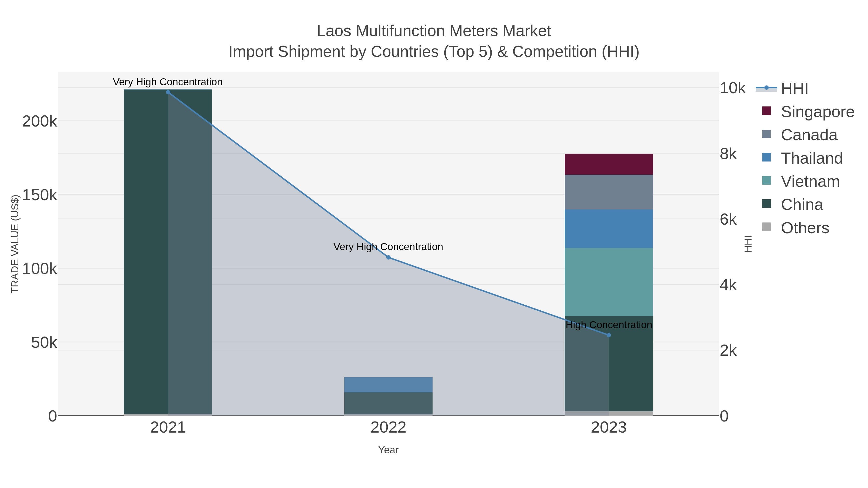Click the TRADE VALUE (US$) axis title
This screenshot has height=488, width=868.
(x=15, y=244)
